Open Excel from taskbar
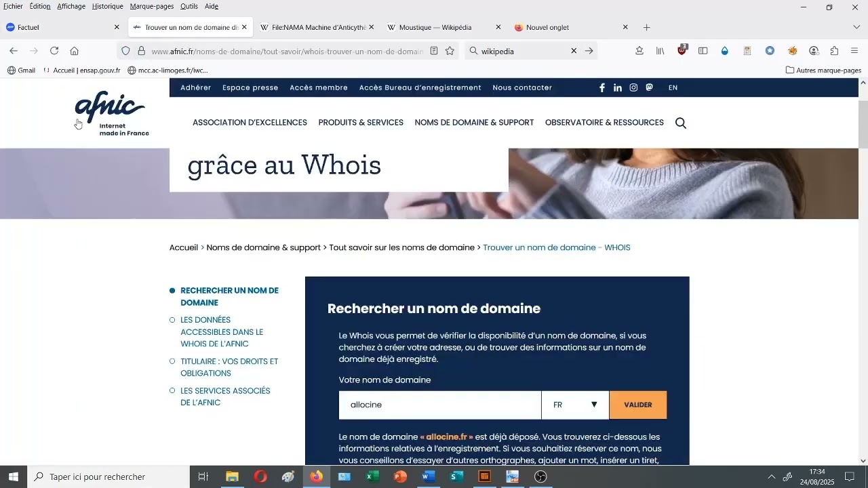Screen dimensions: 868x488 click(372, 477)
